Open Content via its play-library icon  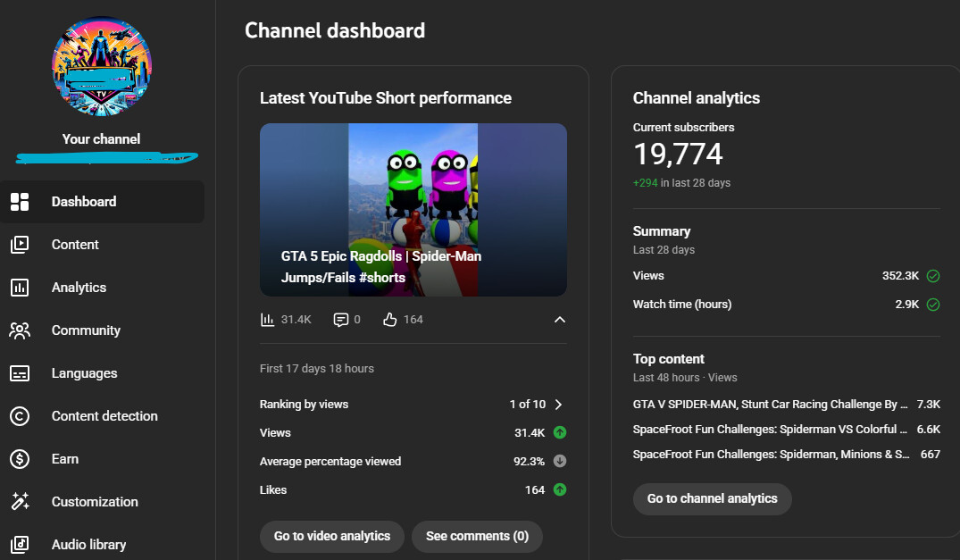20,245
